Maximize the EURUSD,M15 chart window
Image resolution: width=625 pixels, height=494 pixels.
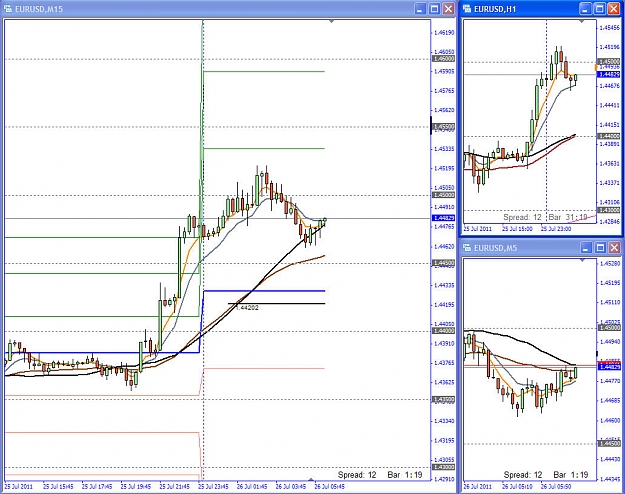[434, 9]
